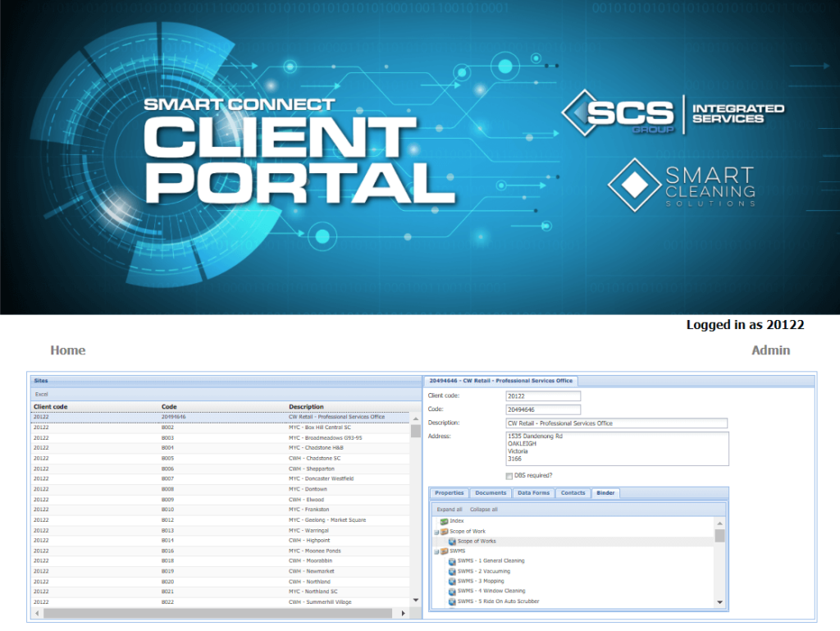Click the sites list vertical scrollbar thumb

(416, 431)
